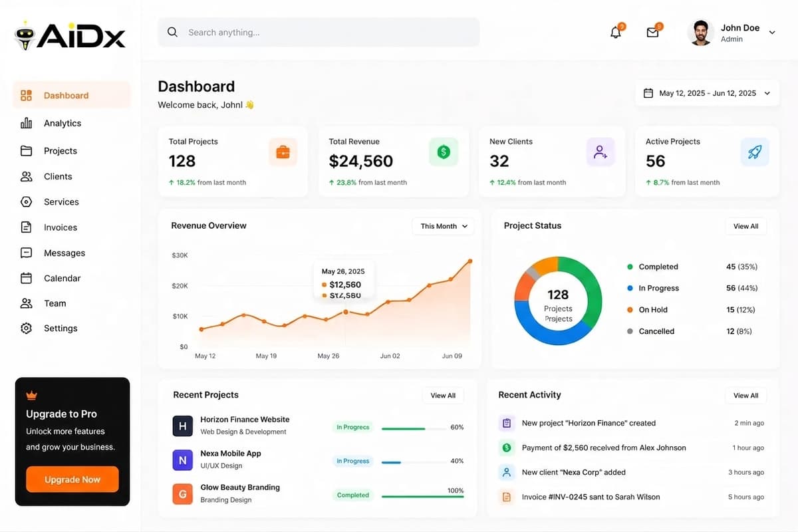Click "Invoice #INV-0245" activity text

click(591, 497)
